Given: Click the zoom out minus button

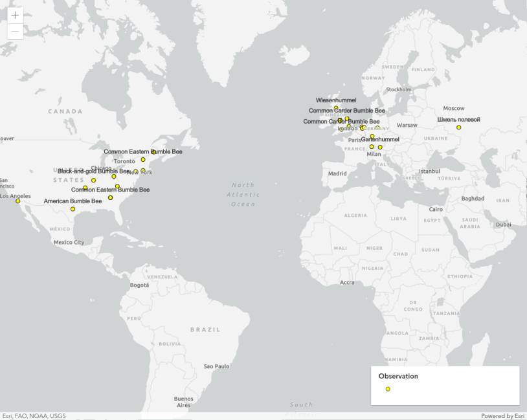Looking at the screenshot, I should (x=15, y=31).
